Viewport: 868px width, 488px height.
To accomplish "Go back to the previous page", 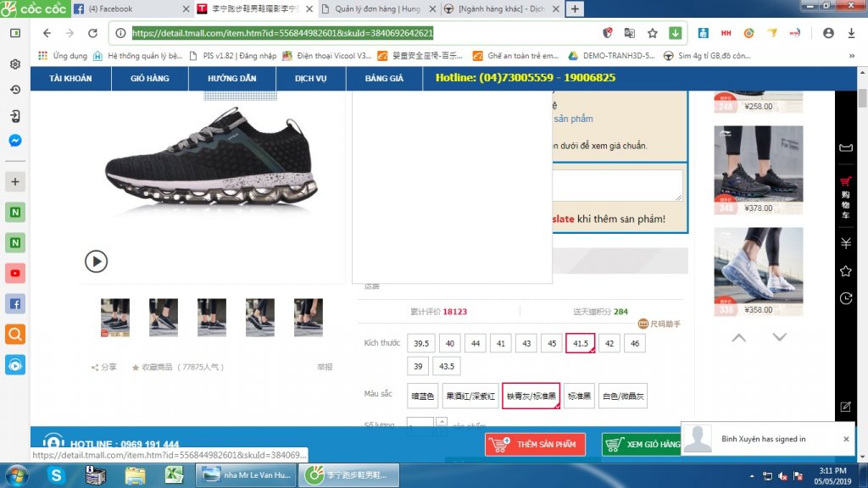I will click(x=47, y=33).
